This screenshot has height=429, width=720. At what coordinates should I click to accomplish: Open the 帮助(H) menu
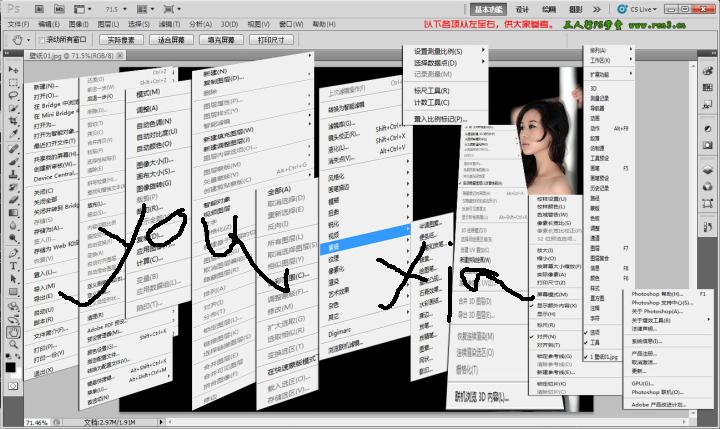(x=324, y=24)
